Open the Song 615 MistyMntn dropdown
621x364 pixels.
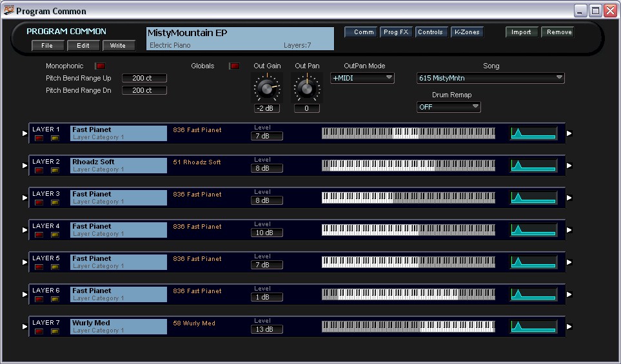tap(490, 78)
